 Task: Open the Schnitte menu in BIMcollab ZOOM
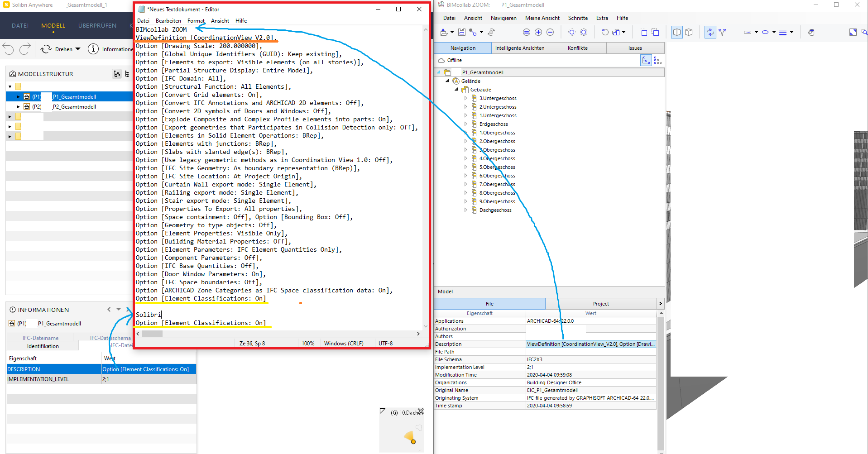pyautogui.click(x=578, y=18)
